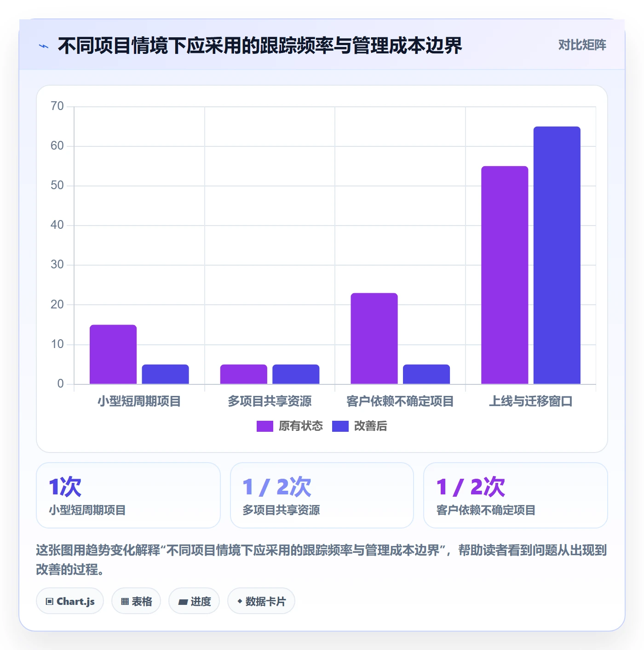644x650 pixels.
Task: Click the description paragraph starting 这张图用趋势变化解释
Action: pyautogui.click(x=322, y=560)
